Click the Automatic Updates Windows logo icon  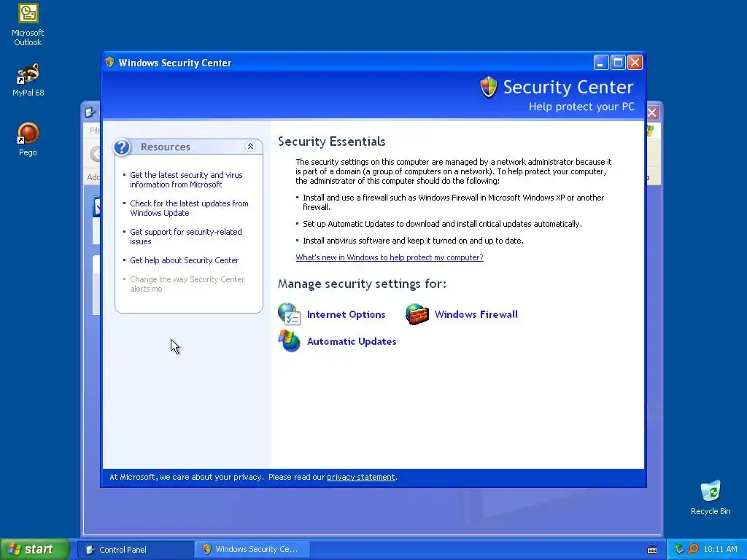[289, 341]
